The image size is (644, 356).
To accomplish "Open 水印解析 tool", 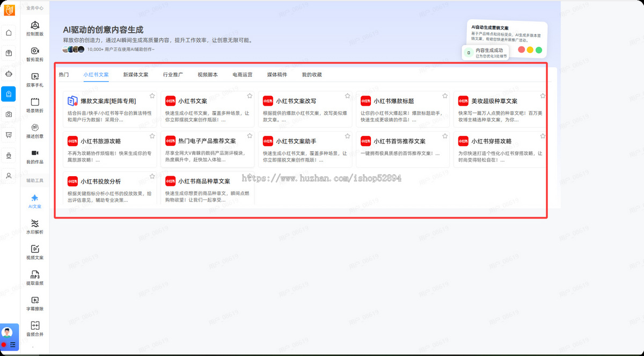I will point(35,227).
